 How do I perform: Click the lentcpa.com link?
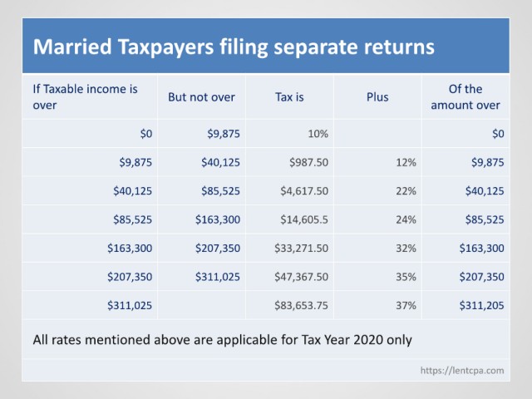tap(462, 370)
